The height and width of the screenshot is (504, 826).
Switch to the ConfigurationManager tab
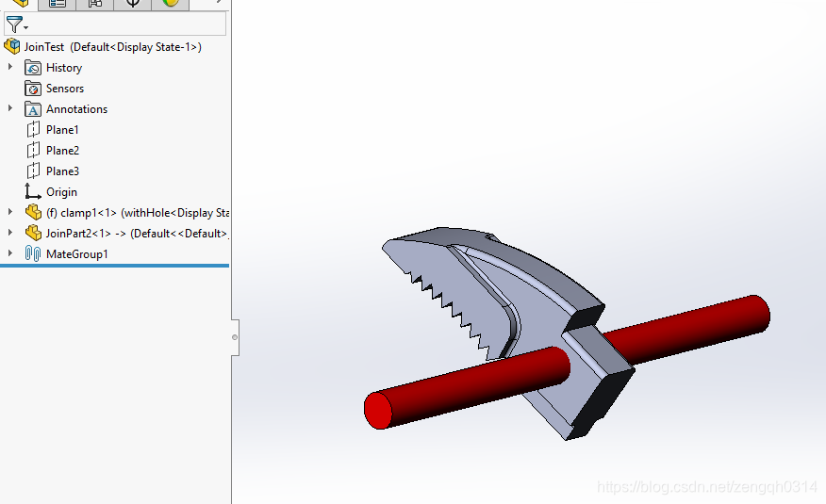[x=95, y=4]
